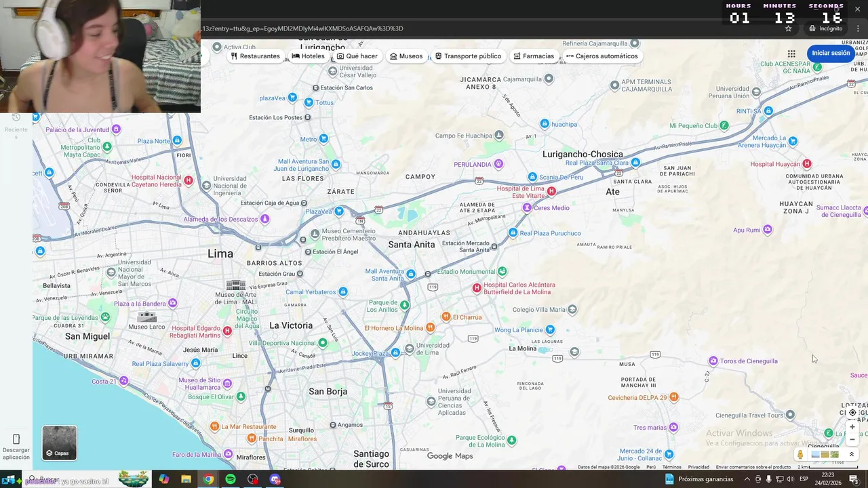This screenshot has width=868, height=488.
Task: Open the Windows notification center
Action: click(x=854, y=479)
